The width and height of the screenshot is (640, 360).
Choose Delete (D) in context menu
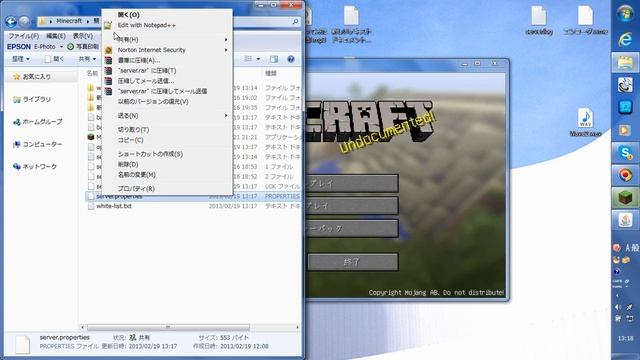coord(167,164)
